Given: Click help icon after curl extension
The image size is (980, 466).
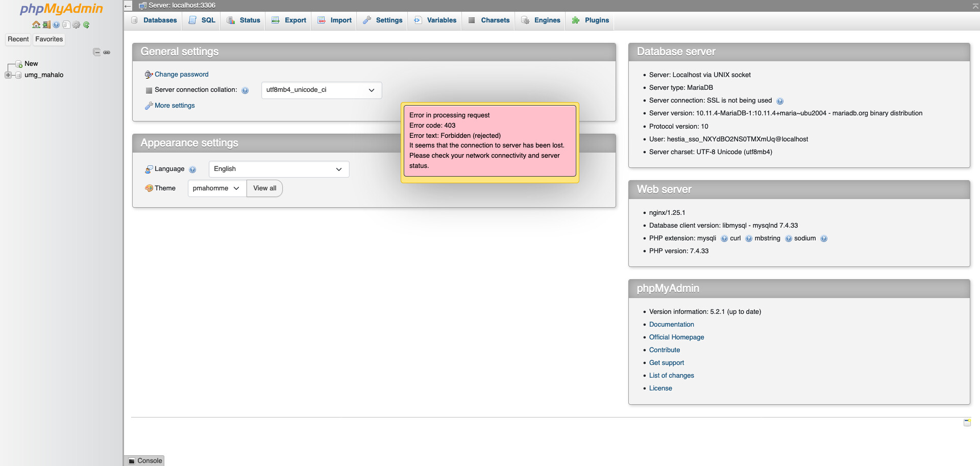Looking at the screenshot, I should tap(749, 239).
